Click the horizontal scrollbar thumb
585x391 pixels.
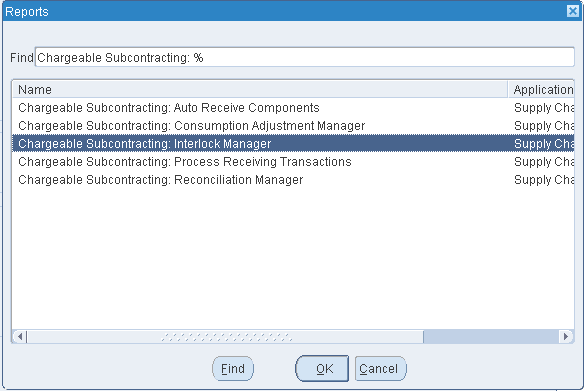(225, 337)
